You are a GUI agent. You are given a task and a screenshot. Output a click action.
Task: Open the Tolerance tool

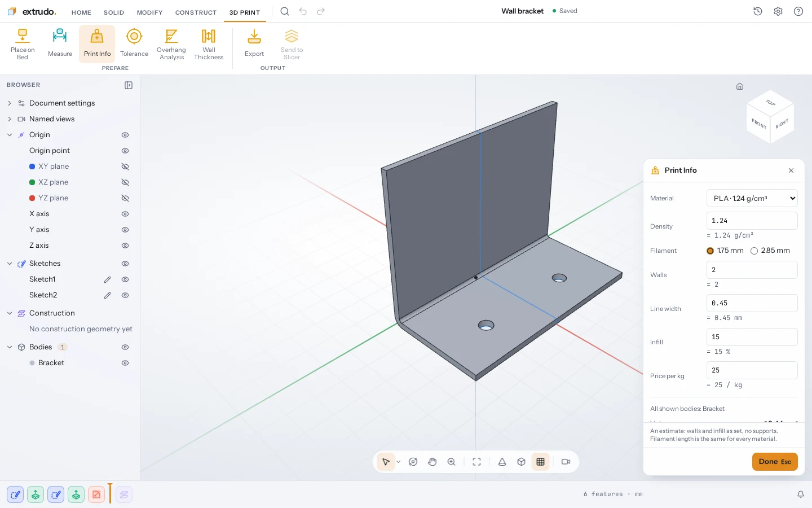[134, 44]
